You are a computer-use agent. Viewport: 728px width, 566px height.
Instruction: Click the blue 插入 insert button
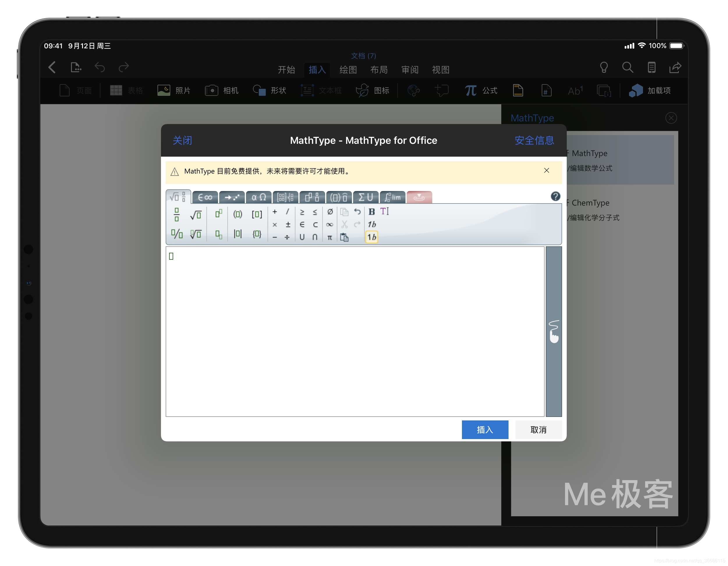click(x=485, y=430)
